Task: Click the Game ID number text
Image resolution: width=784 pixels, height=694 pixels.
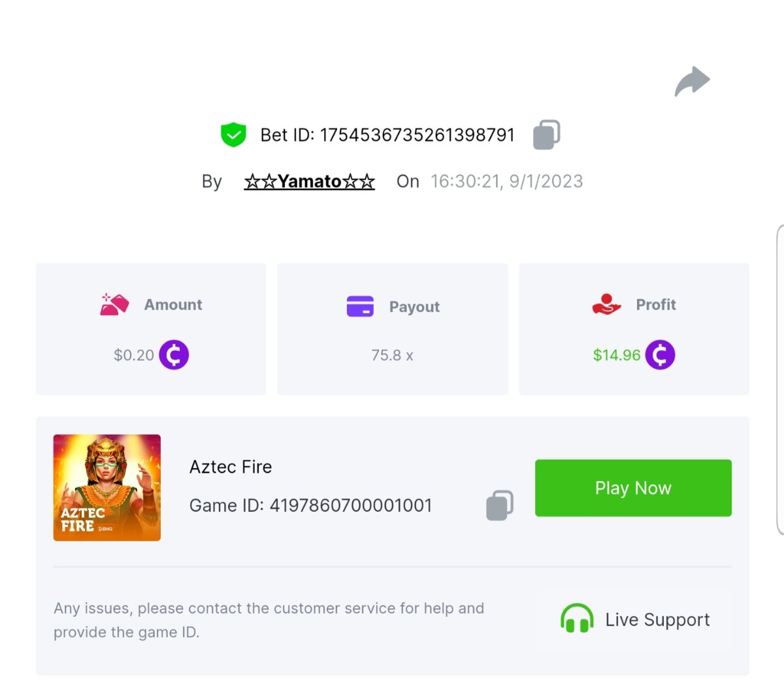Action: click(x=351, y=505)
